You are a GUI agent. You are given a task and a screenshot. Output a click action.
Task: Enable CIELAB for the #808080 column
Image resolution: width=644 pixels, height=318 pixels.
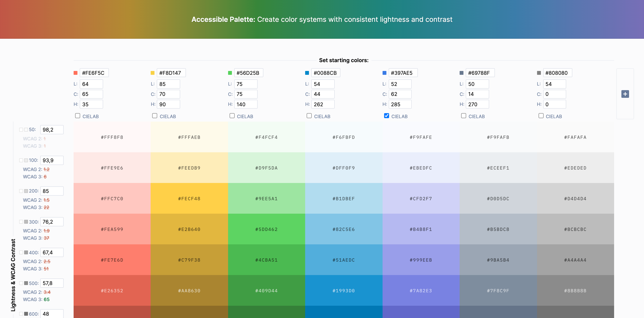pyautogui.click(x=541, y=116)
